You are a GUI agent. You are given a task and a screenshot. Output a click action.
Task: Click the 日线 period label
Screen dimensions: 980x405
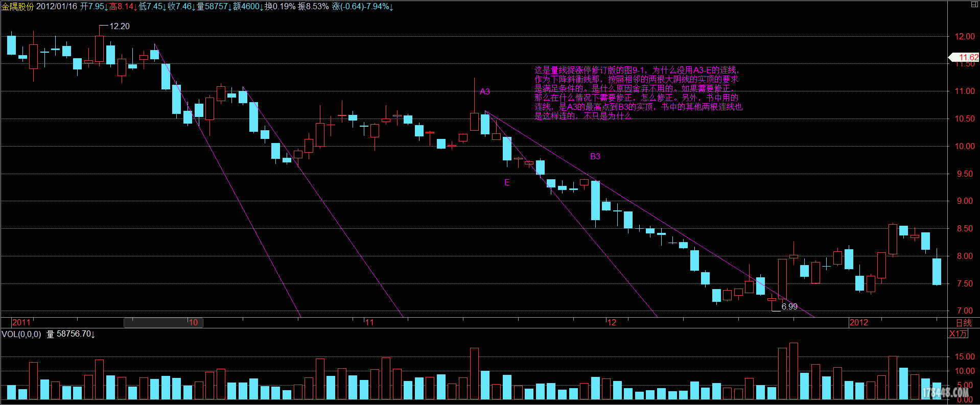964,323
